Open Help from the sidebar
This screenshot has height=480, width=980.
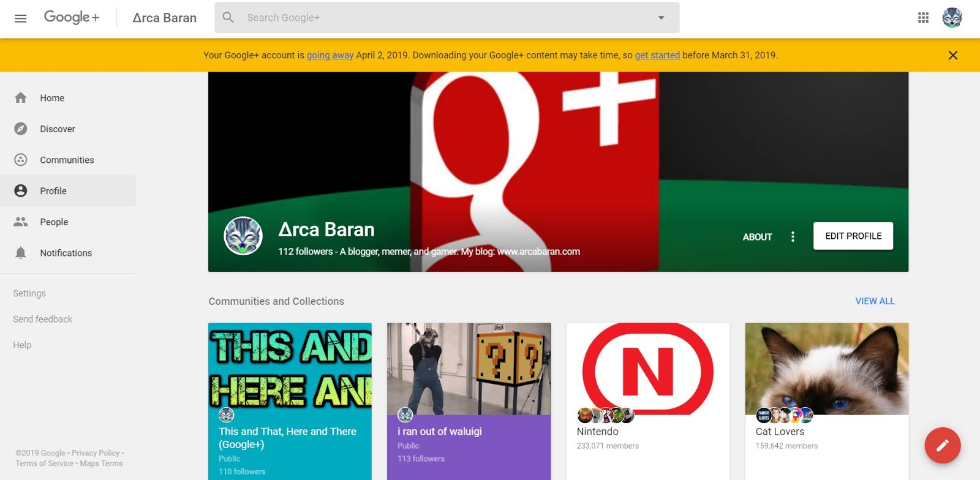[x=22, y=345]
